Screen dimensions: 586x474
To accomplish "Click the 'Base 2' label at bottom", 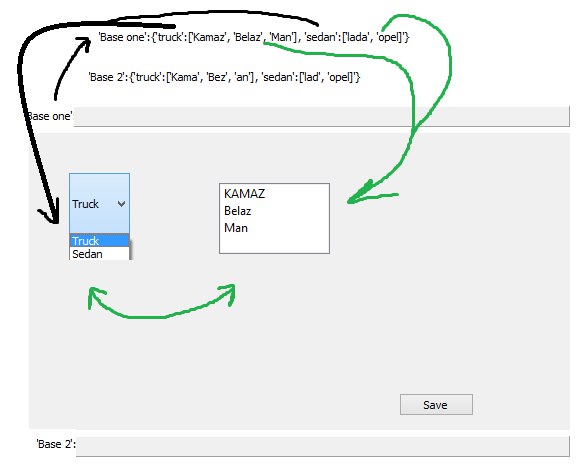I will point(56,444).
